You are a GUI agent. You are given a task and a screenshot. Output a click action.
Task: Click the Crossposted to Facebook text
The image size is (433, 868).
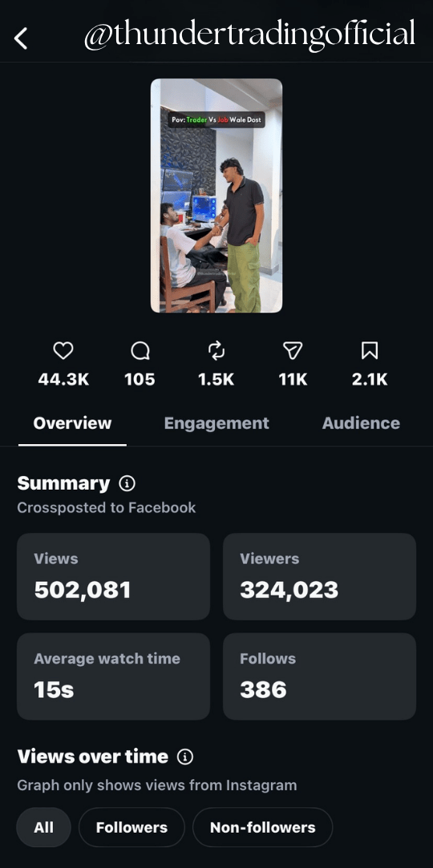[107, 507]
